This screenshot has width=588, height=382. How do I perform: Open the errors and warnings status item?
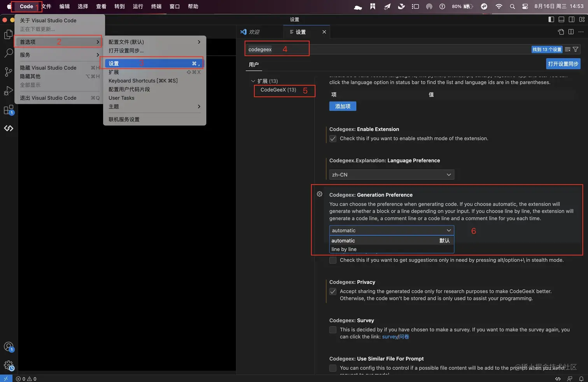tap(26, 378)
